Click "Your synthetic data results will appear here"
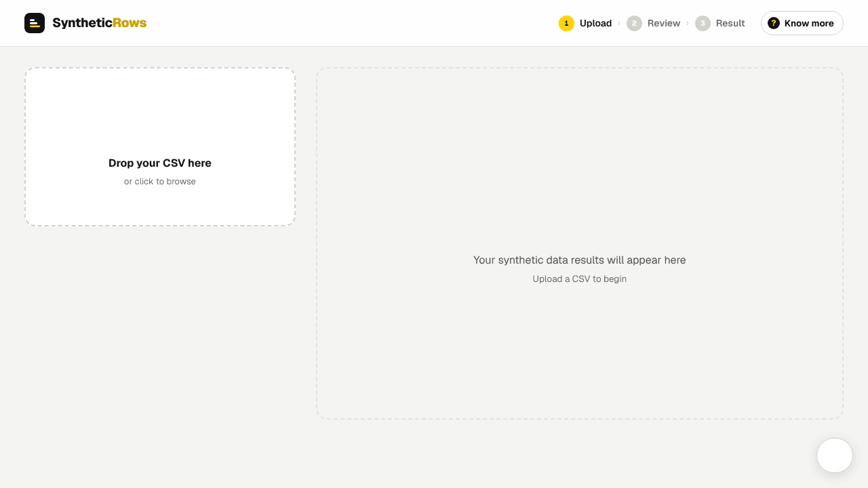 click(x=580, y=260)
